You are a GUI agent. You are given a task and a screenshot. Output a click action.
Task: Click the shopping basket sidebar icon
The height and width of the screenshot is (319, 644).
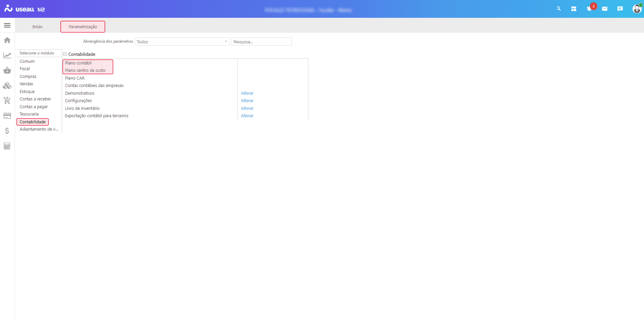coord(7,71)
